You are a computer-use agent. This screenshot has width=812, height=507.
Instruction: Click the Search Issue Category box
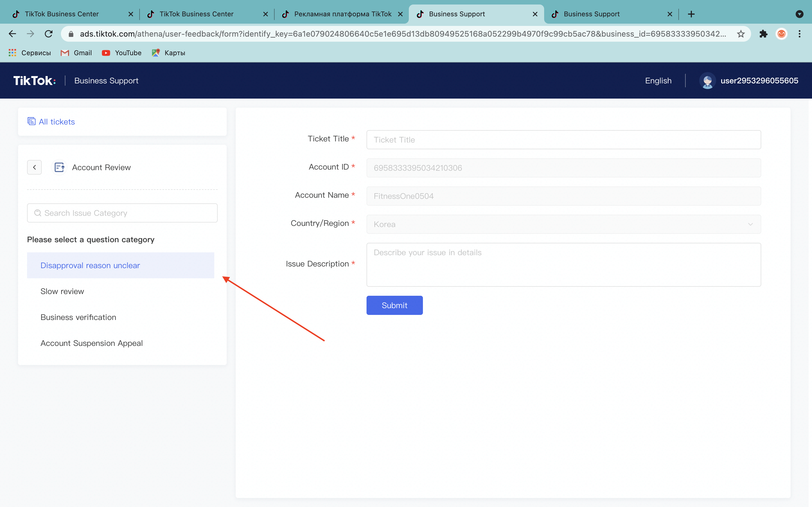click(x=122, y=213)
